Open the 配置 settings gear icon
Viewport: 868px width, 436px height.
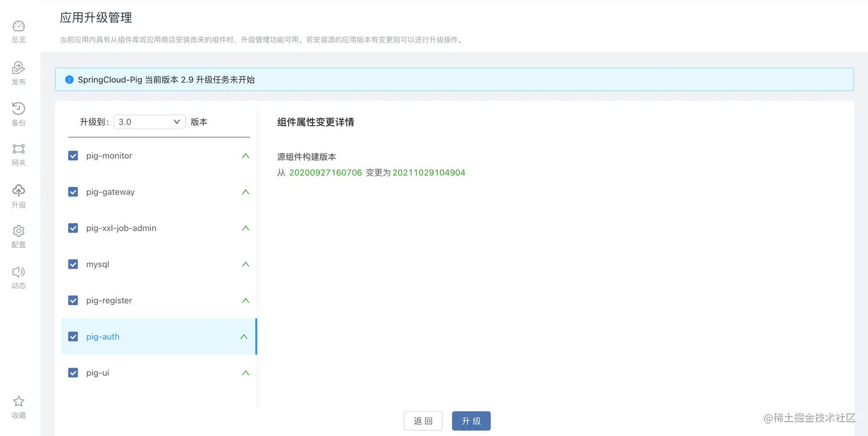click(x=19, y=231)
